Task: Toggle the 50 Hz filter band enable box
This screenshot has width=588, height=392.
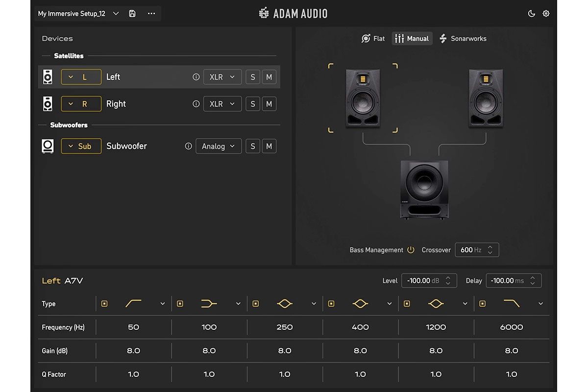Action: 104,304
